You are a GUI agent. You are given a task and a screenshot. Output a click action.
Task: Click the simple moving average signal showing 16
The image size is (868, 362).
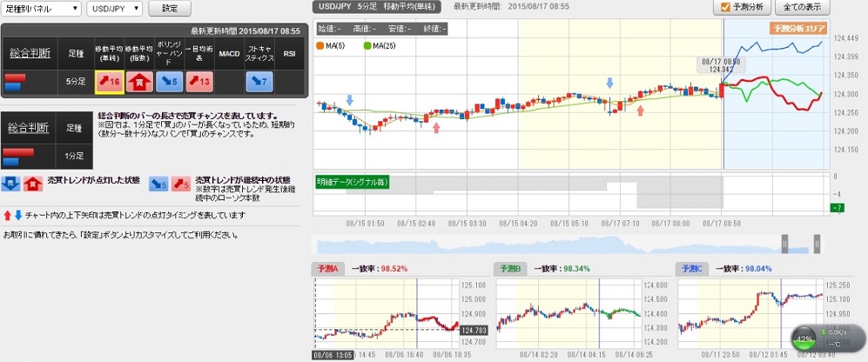(x=108, y=82)
